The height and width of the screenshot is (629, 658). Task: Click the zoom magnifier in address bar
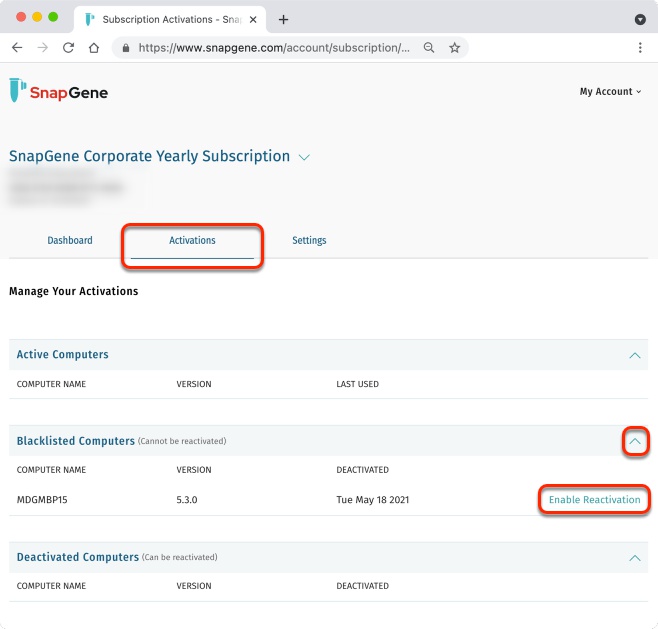click(x=428, y=47)
